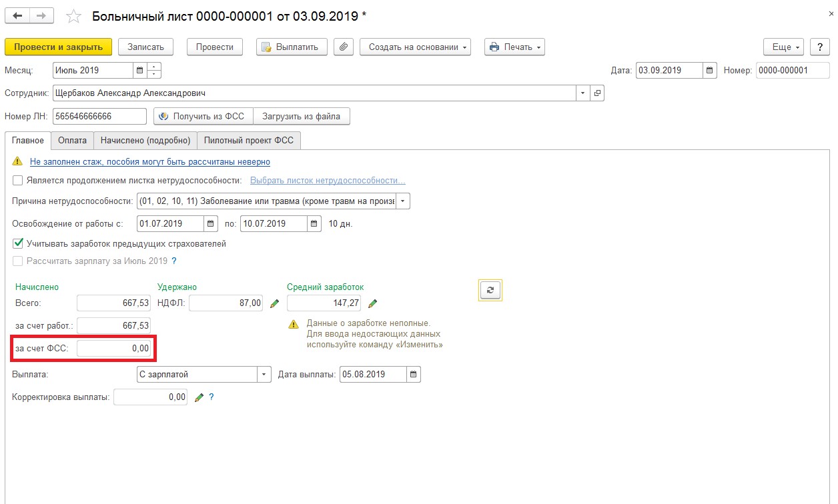Open the Не заполнен стаж warning link
This screenshot has width=838, height=504.
[150, 162]
